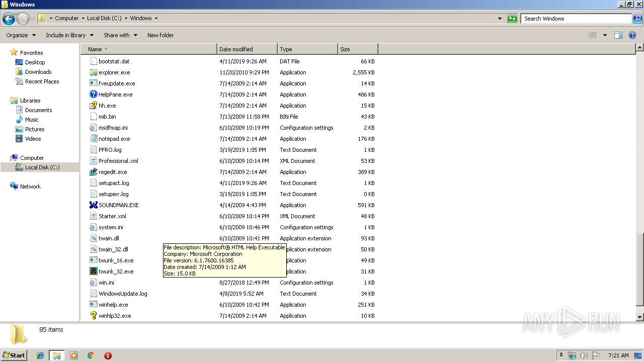Select the Documents library
This screenshot has width=644, height=362.
(34, 110)
